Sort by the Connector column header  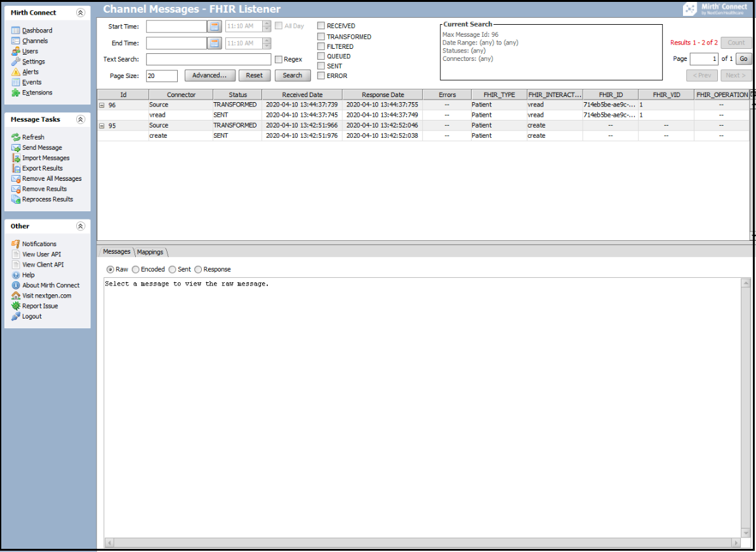[182, 95]
